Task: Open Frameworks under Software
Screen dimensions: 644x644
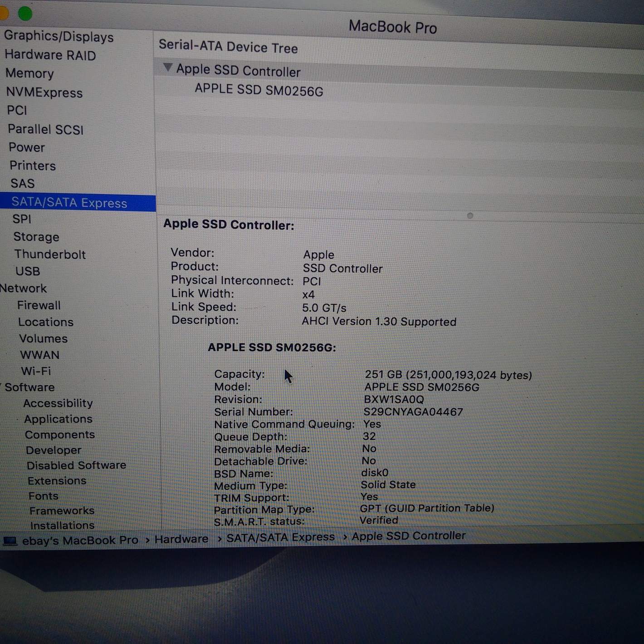Action: point(62,511)
